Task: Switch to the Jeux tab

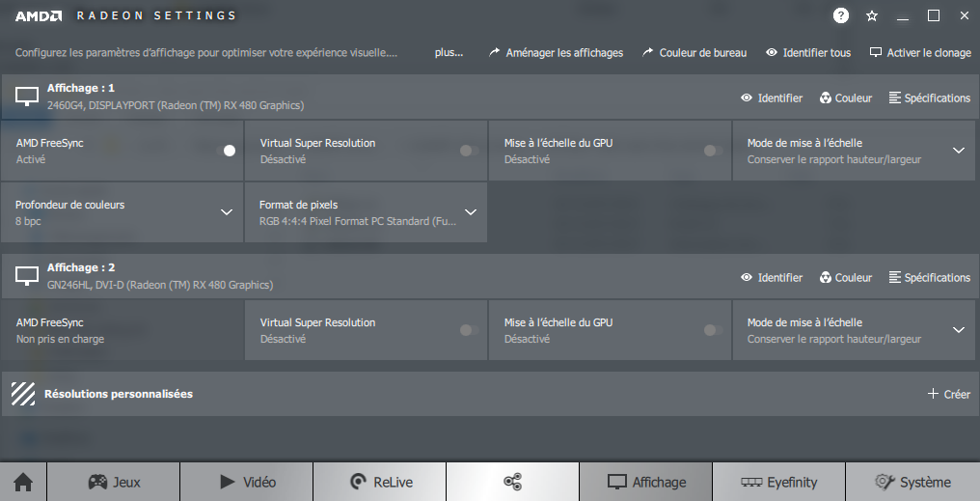Action: coord(114,482)
